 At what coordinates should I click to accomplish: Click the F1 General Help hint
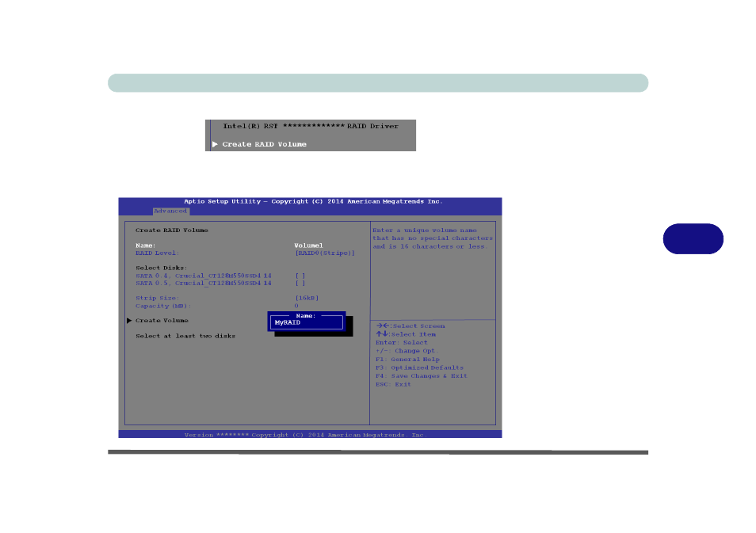[x=407, y=360]
